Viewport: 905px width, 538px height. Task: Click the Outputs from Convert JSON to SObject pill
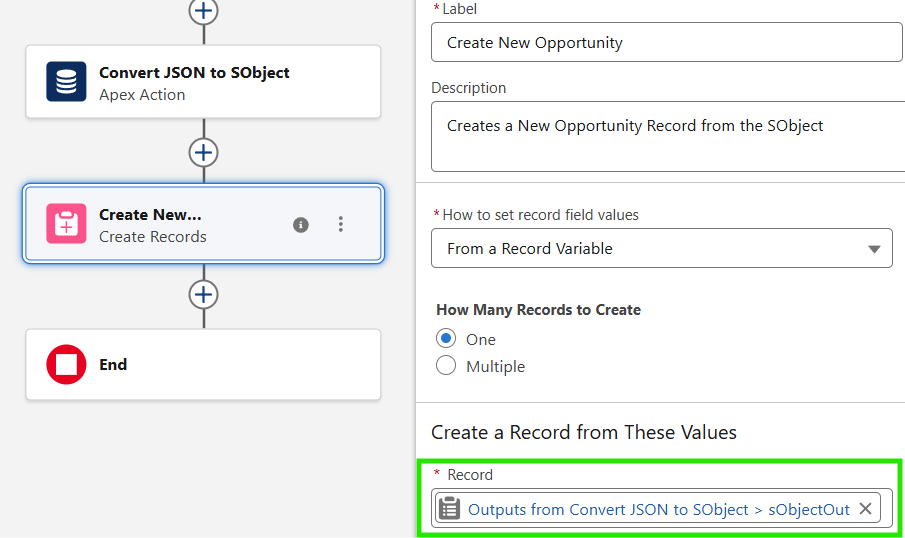658,510
